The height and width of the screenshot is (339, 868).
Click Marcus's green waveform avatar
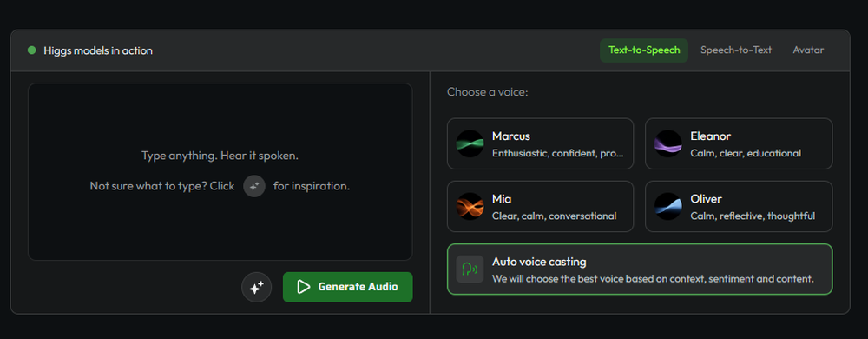(470, 143)
